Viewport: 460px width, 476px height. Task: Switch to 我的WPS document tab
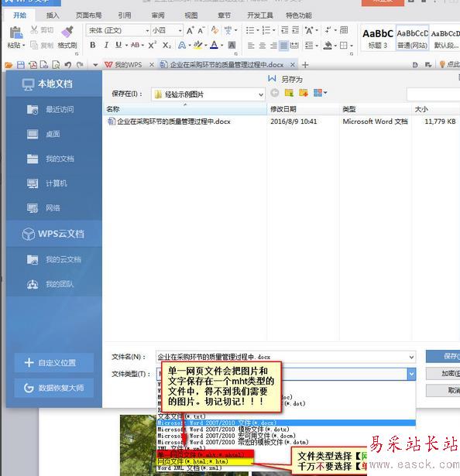pos(124,65)
